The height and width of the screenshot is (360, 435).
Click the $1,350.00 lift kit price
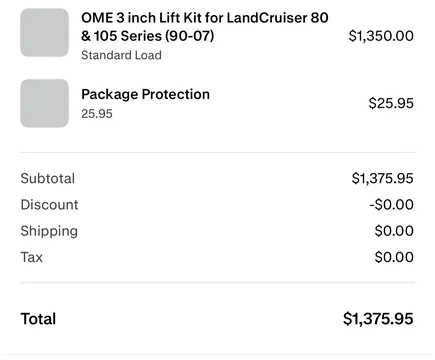click(381, 36)
